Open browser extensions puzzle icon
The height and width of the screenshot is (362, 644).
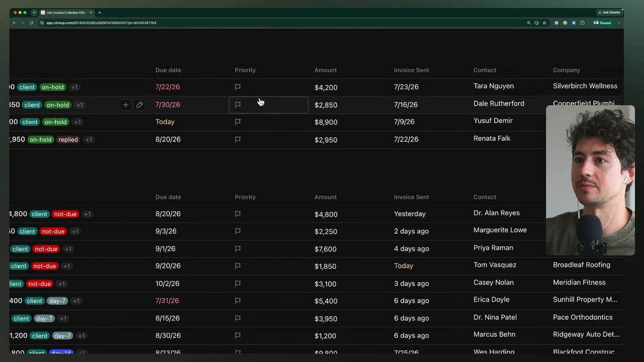click(583, 23)
